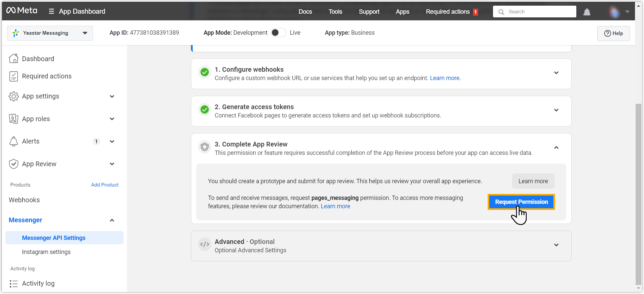Open the Support menu
This screenshot has width=644, height=294.
click(x=369, y=12)
